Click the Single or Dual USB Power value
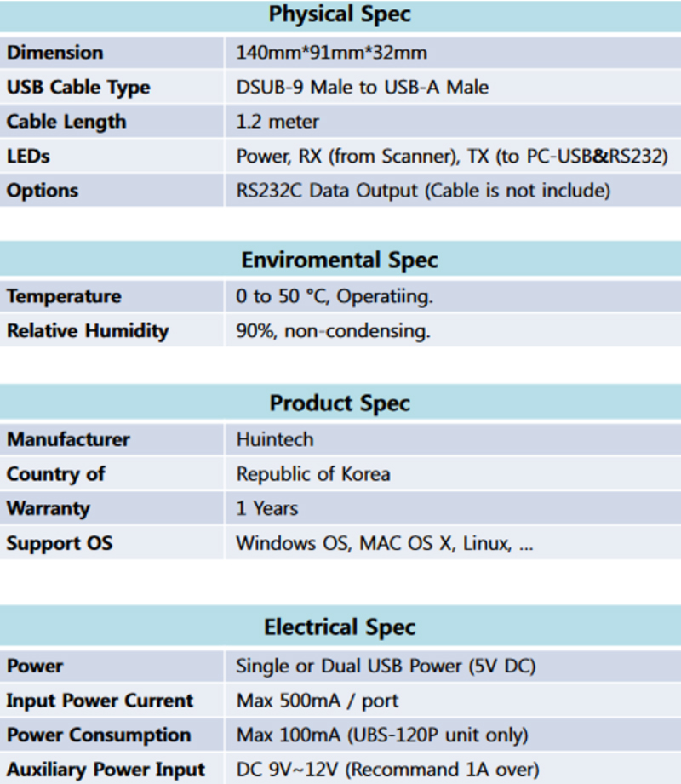Image resolution: width=681 pixels, height=784 pixels. pyautogui.click(x=386, y=666)
